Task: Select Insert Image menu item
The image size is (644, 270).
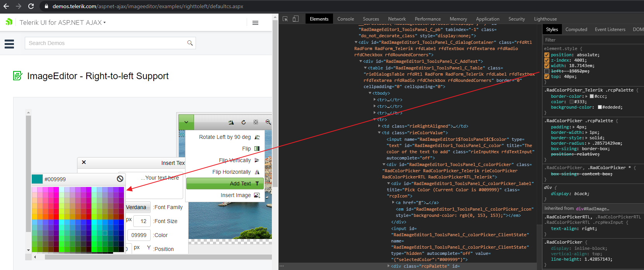Action: point(225,195)
